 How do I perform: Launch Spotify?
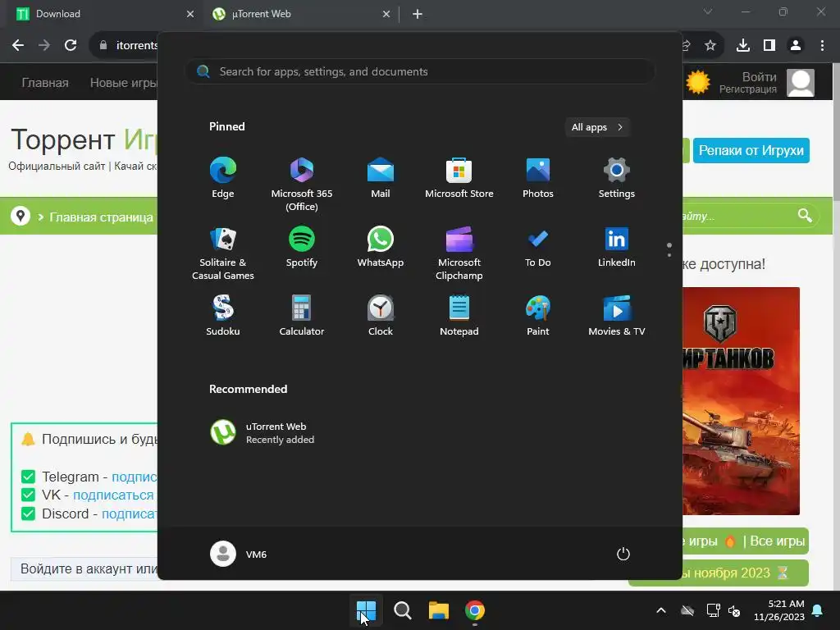click(302, 247)
